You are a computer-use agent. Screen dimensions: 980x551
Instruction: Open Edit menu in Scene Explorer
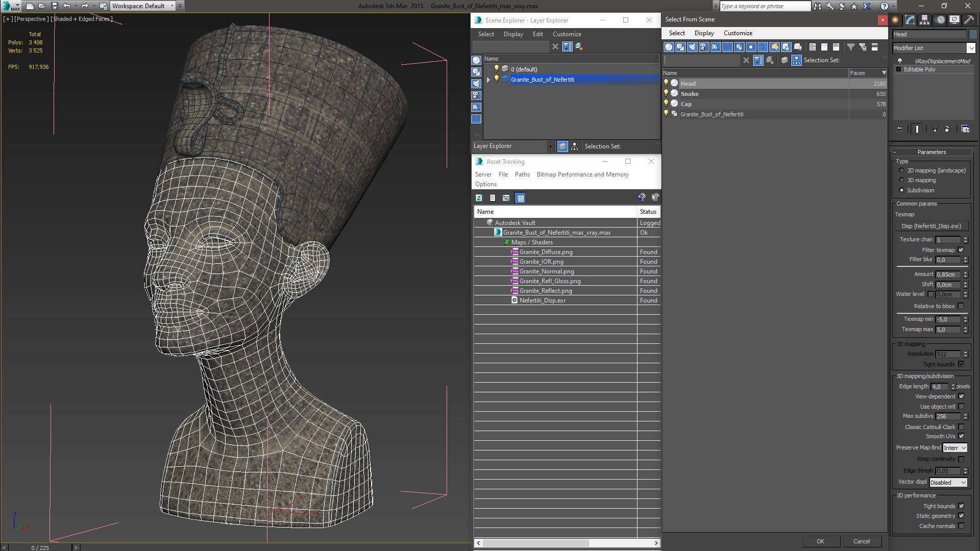538,34
